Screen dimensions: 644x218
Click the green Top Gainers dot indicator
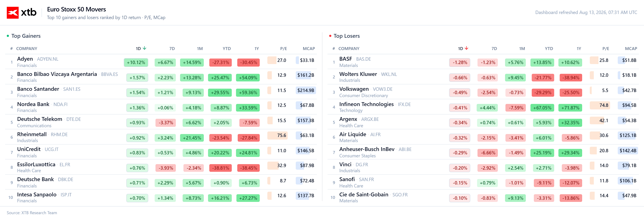pyautogui.click(x=8, y=36)
